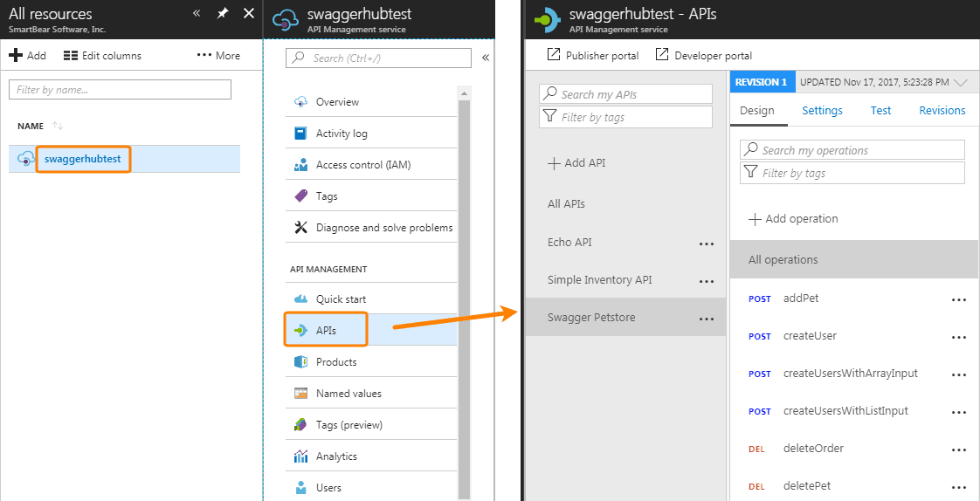This screenshot has height=501, width=980.
Task: Click Diagnose and solve problems wrench icon
Action: (x=300, y=228)
